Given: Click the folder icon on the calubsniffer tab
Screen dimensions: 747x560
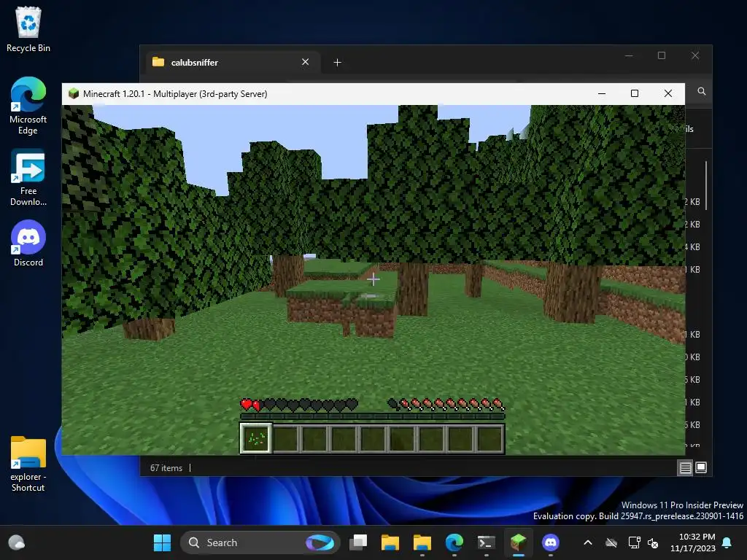Looking at the screenshot, I should point(158,62).
